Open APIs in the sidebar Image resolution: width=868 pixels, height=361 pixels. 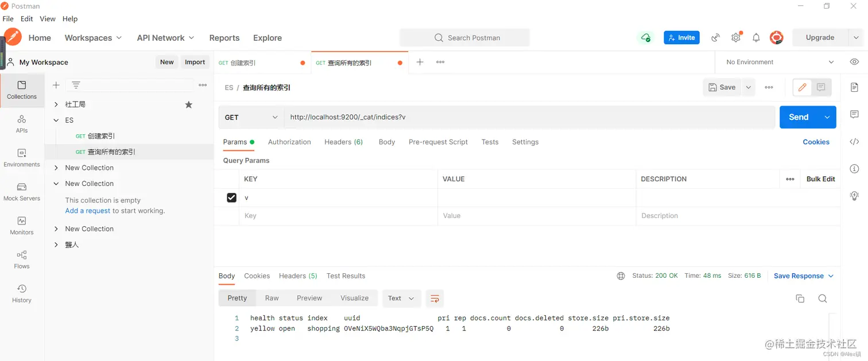tap(22, 124)
